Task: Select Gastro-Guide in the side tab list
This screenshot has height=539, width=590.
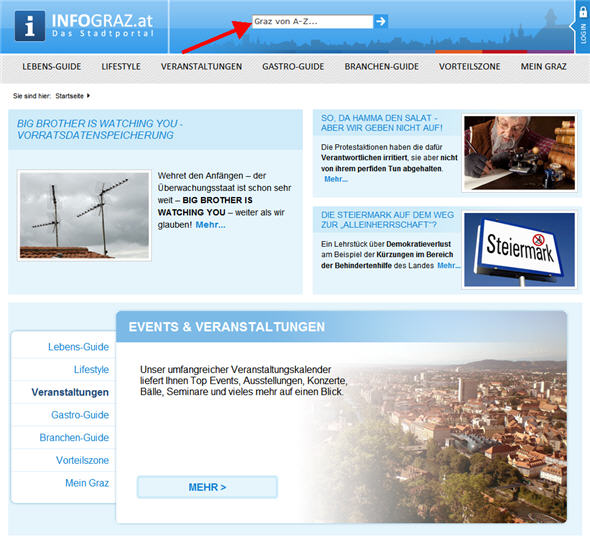Action: click(80, 415)
